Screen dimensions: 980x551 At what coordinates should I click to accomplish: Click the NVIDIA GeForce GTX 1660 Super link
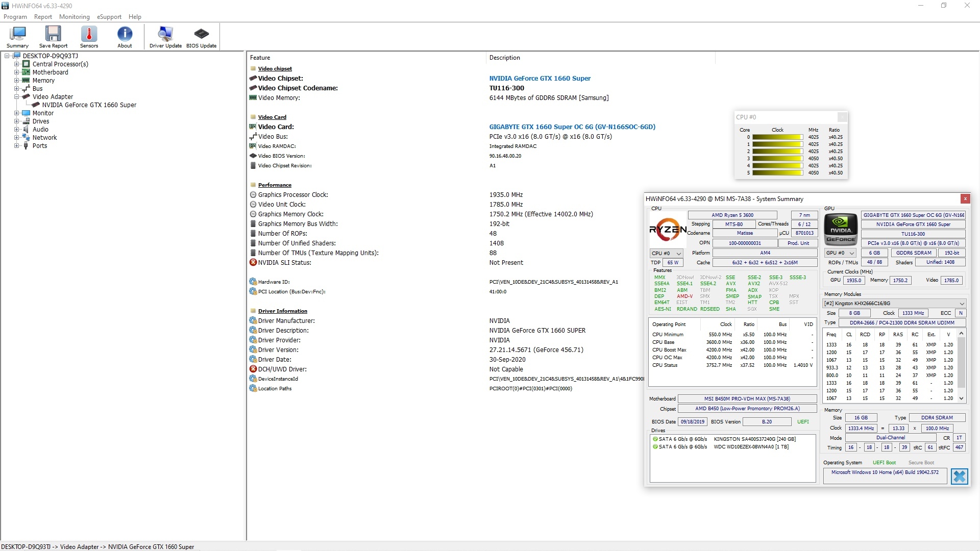pos(539,78)
